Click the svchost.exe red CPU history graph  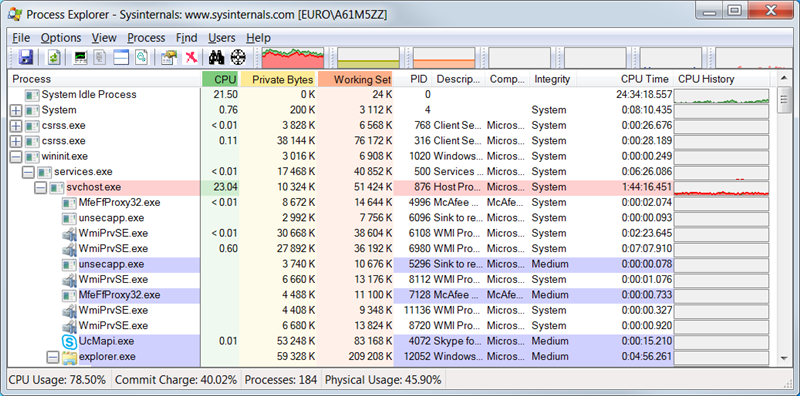point(721,187)
